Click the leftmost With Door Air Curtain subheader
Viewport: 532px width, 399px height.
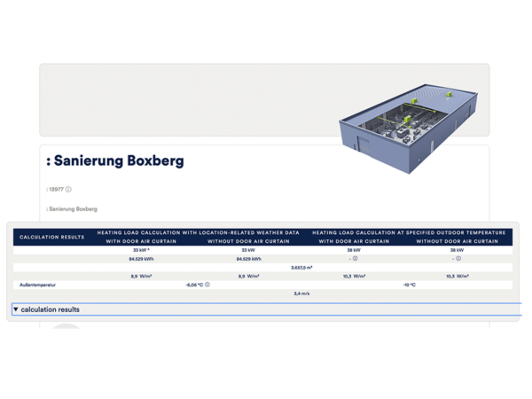pos(141,241)
